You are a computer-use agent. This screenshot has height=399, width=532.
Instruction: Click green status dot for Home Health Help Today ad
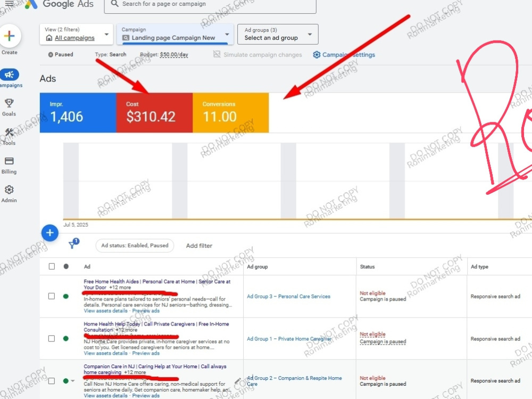click(66, 338)
